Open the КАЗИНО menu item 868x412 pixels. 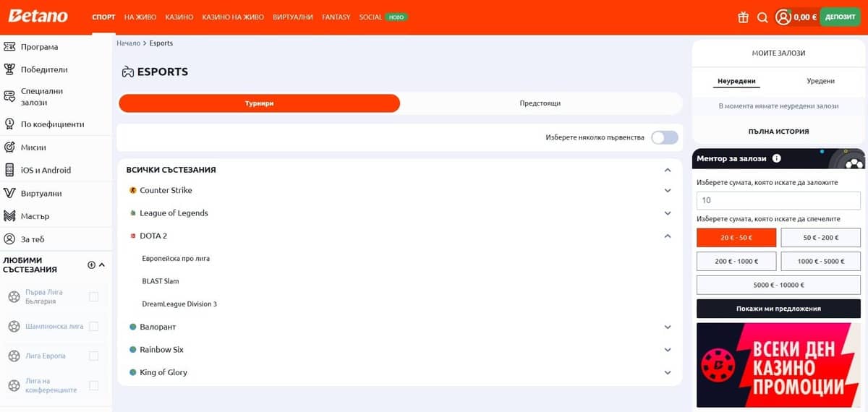(x=179, y=17)
